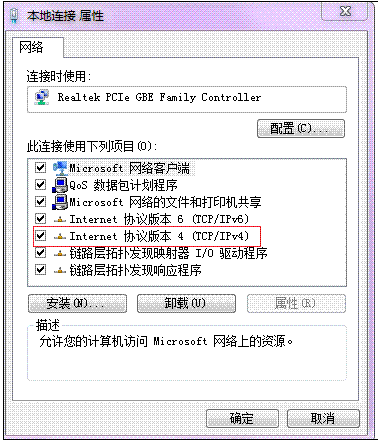Switch to the 网络 tab
Image resolution: width=378 pixels, height=443 pixels.
coord(31,47)
